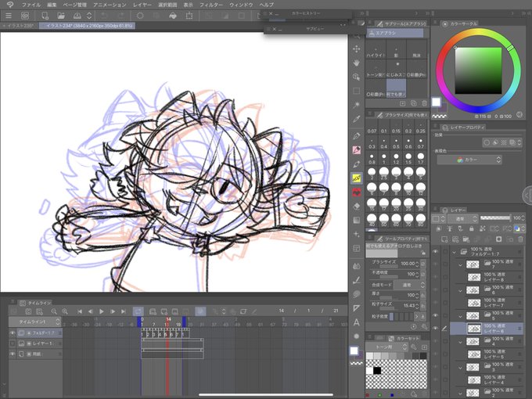The height and width of the screenshot is (399, 532).
Task: Switch to the イラスト234 canvas tab
Action: [x=87, y=26]
